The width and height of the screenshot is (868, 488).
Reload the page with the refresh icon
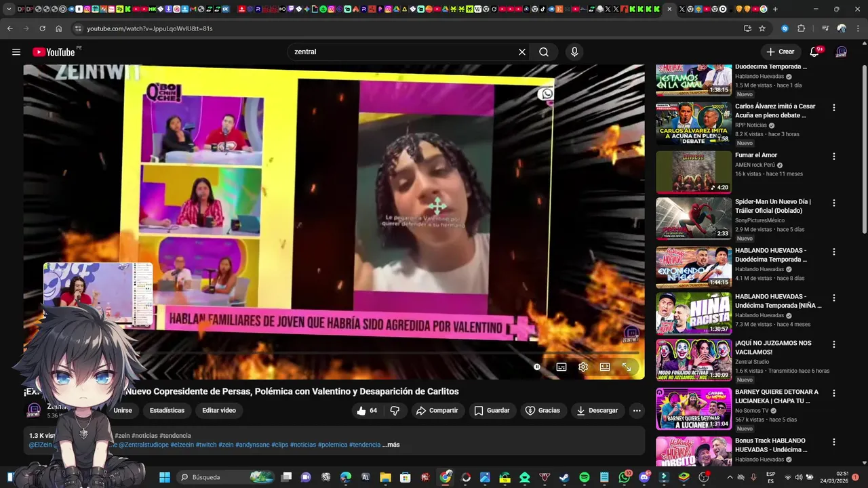[x=42, y=28]
